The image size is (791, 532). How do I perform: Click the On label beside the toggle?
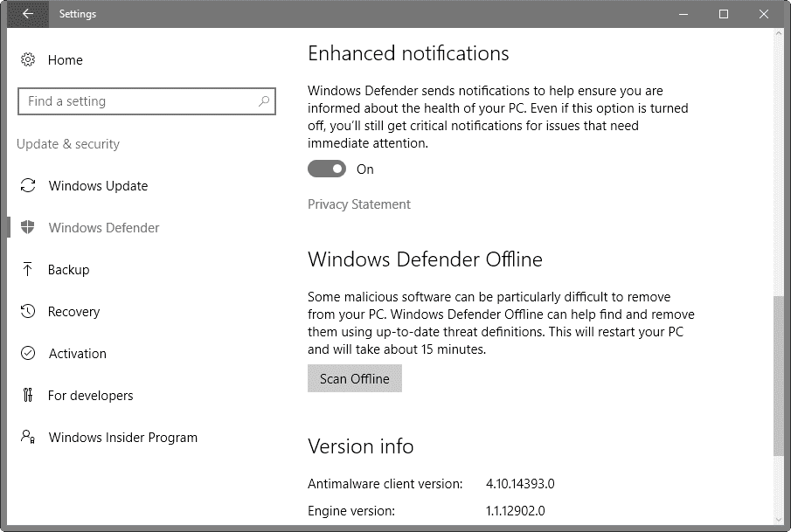point(364,169)
